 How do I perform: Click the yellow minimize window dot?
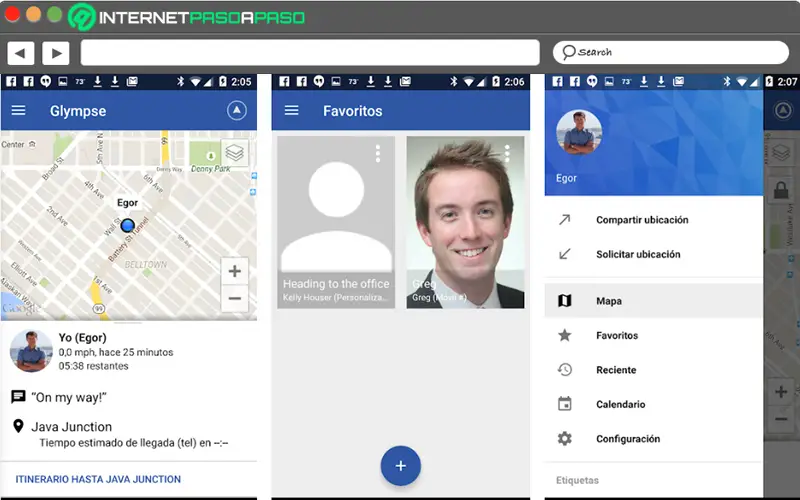point(33,14)
